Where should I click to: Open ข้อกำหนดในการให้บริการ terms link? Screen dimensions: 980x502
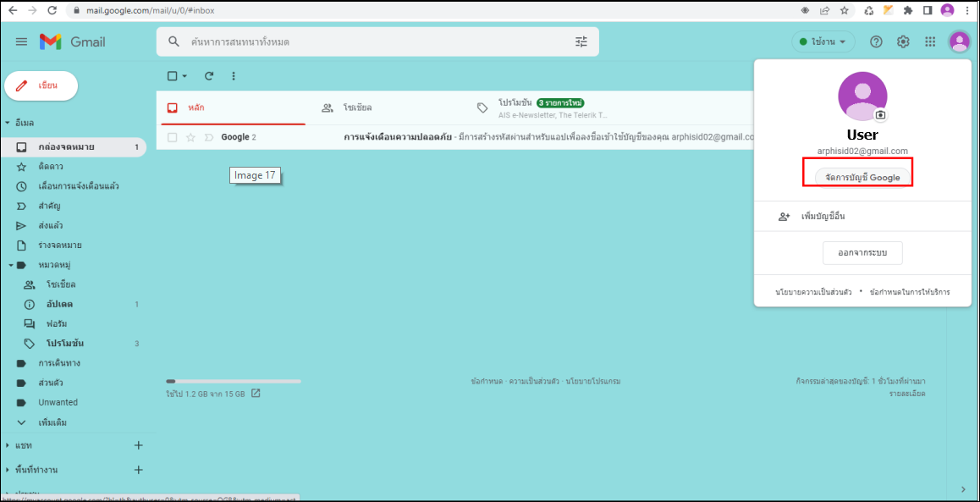910,292
